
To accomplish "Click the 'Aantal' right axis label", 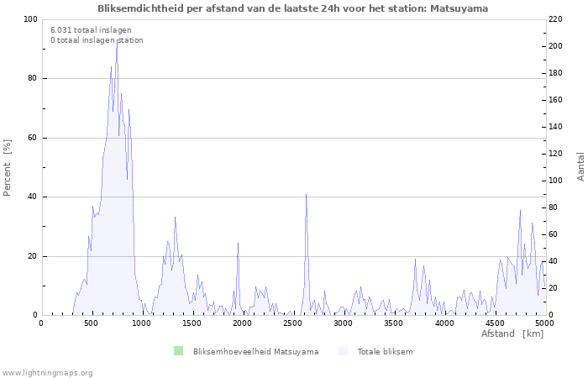I will [580, 167].
